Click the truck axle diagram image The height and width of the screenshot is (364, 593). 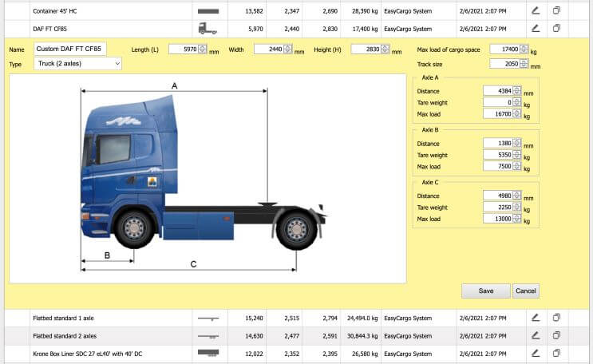pyautogui.click(x=208, y=179)
